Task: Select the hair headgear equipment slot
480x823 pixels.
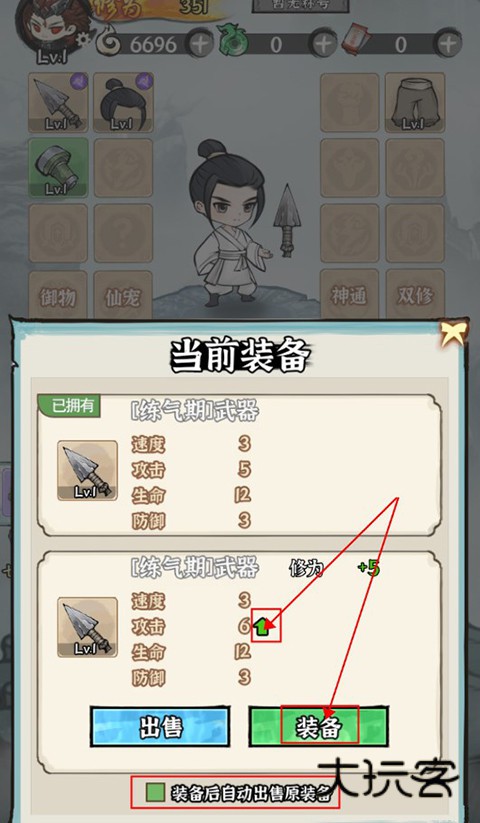Action: click(123, 103)
